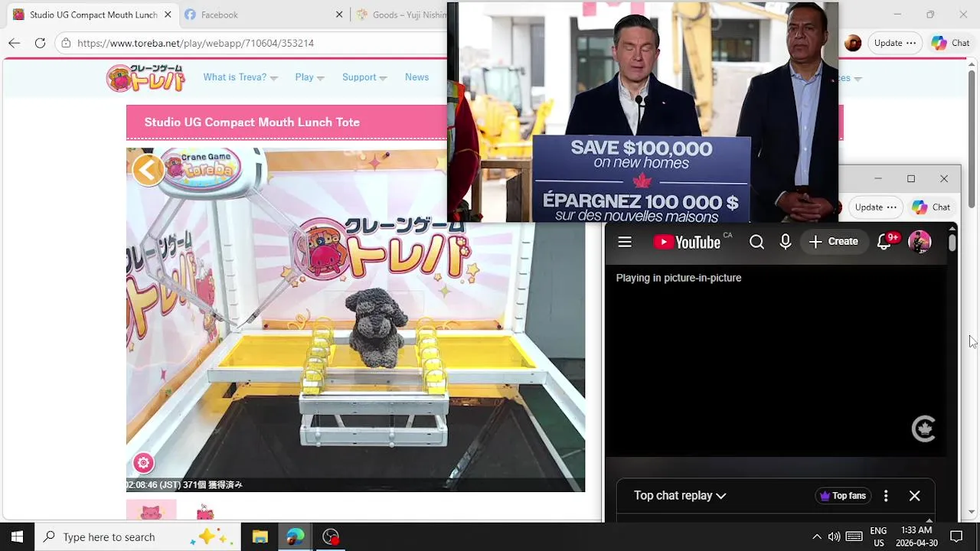This screenshot has width=980, height=551.
Task: Close the Facebook tab
Action: 339,15
